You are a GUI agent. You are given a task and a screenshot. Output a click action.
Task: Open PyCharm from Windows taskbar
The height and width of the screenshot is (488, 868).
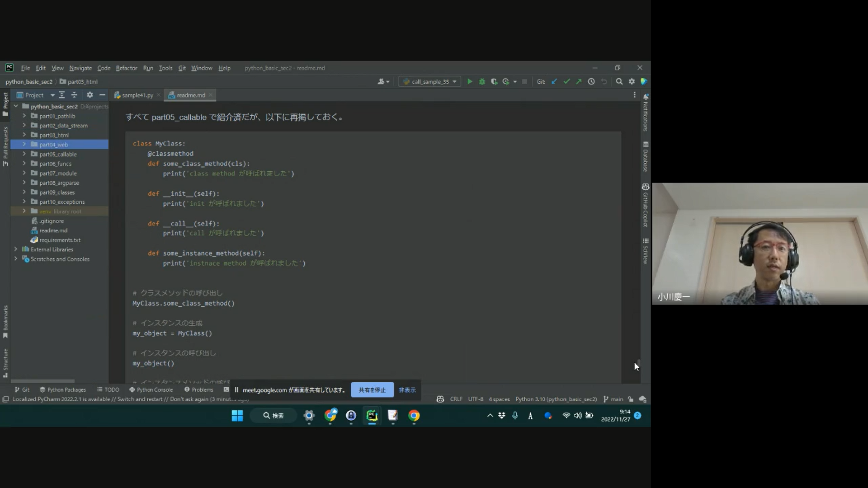click(372, 416)
